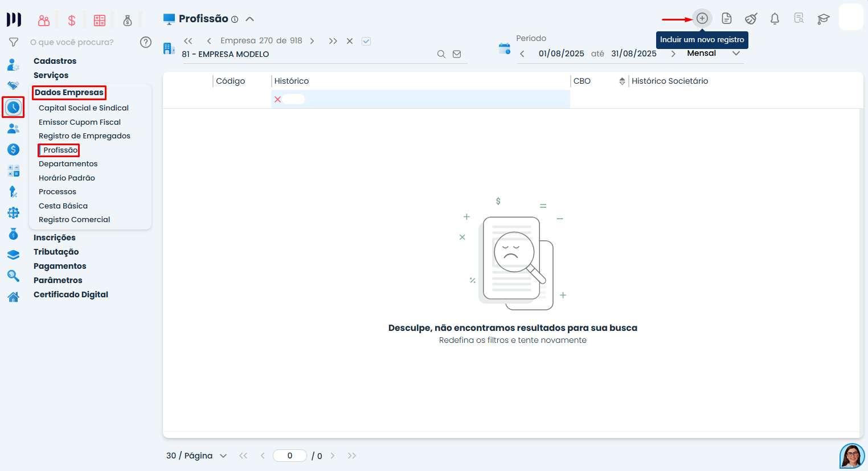Screen dimensions: 868x471
Task: Click Incluir um novo registro plus icon
Action: pos(702,18)
